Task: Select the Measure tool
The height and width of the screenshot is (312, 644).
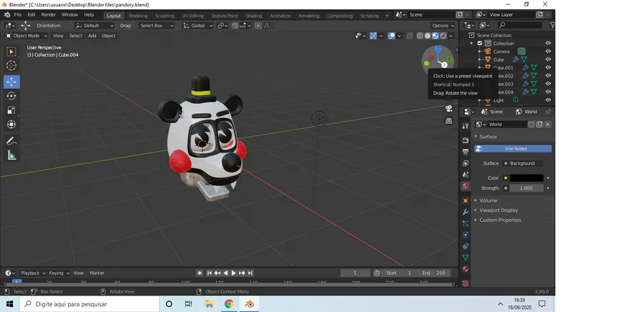Action: tap(11, 155)
